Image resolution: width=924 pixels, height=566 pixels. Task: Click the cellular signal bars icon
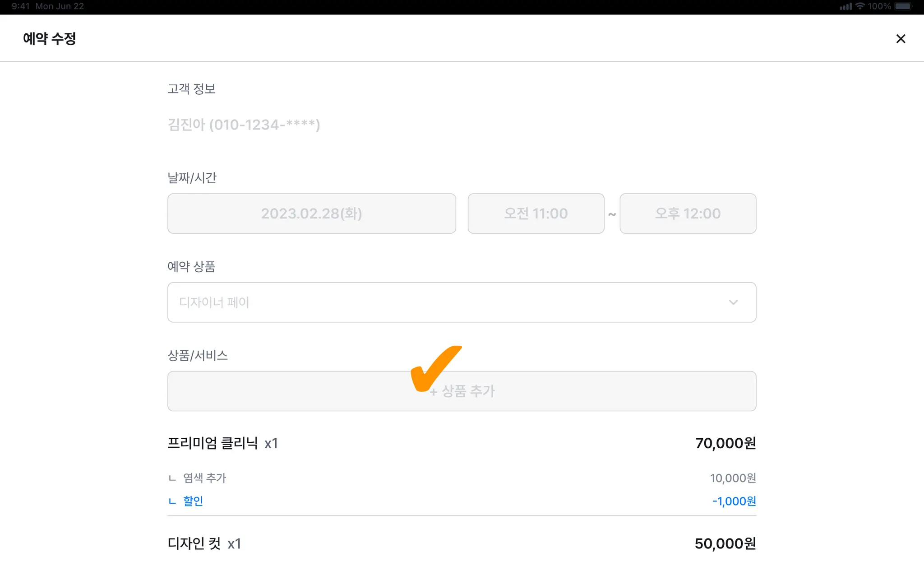(x=845, y=6)
